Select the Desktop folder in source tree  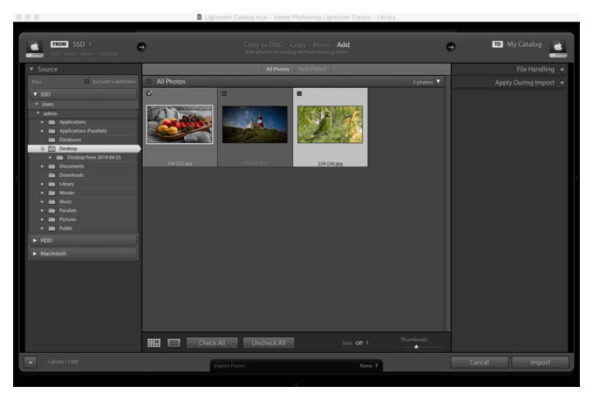point(84,149)
